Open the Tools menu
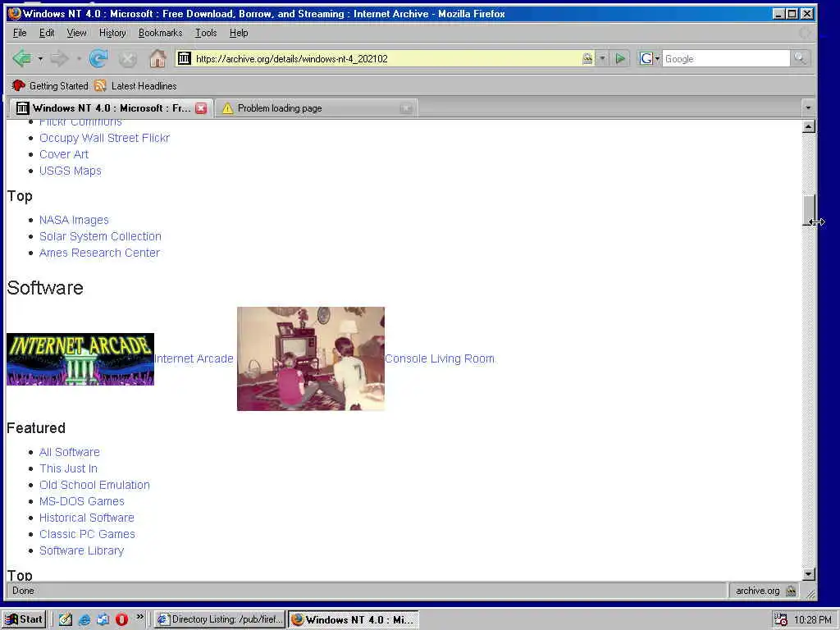The height and width of the screenshot is (630, 840). coord(206,33)
